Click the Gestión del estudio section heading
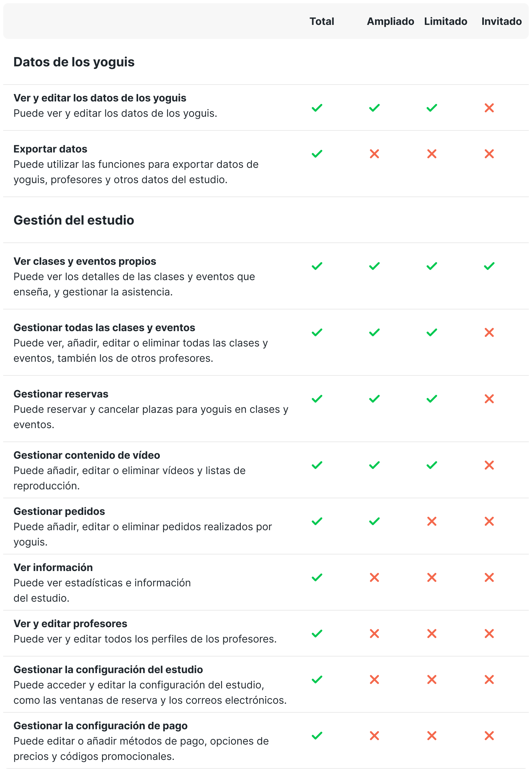Viewport: 532px width, 772px height. coord(74,220)
